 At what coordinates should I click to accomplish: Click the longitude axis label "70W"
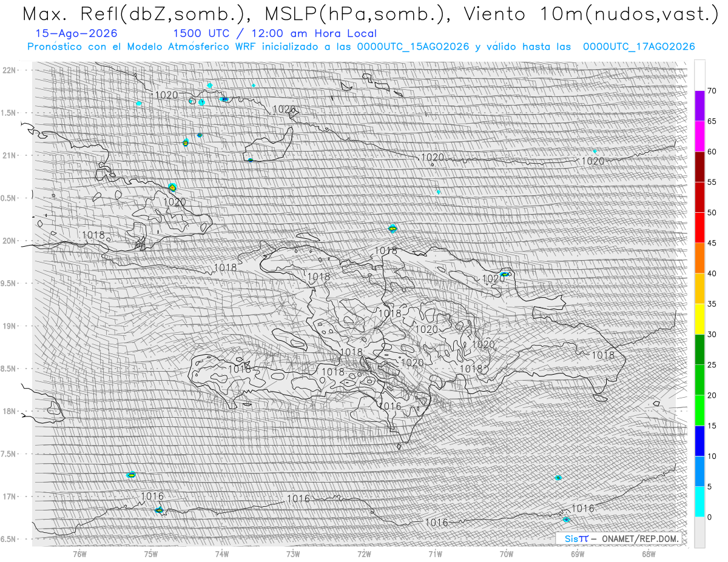(x=506, y=554)
